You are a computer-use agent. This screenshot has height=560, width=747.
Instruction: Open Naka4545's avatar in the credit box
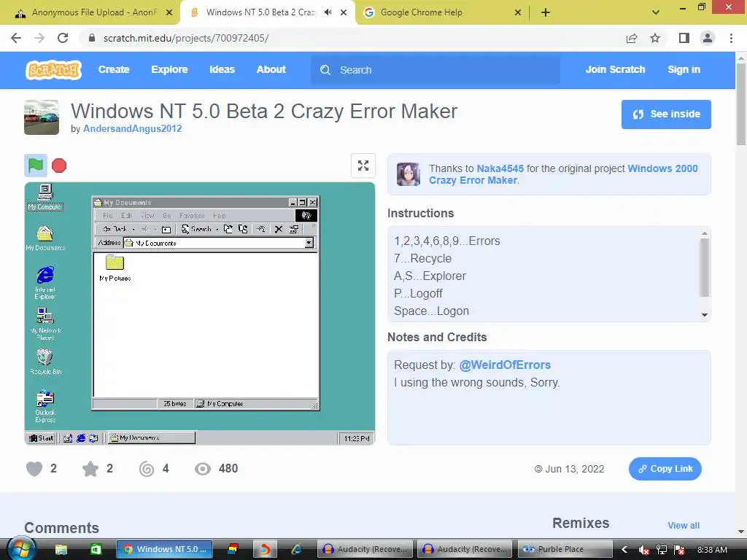click(409, 174)
